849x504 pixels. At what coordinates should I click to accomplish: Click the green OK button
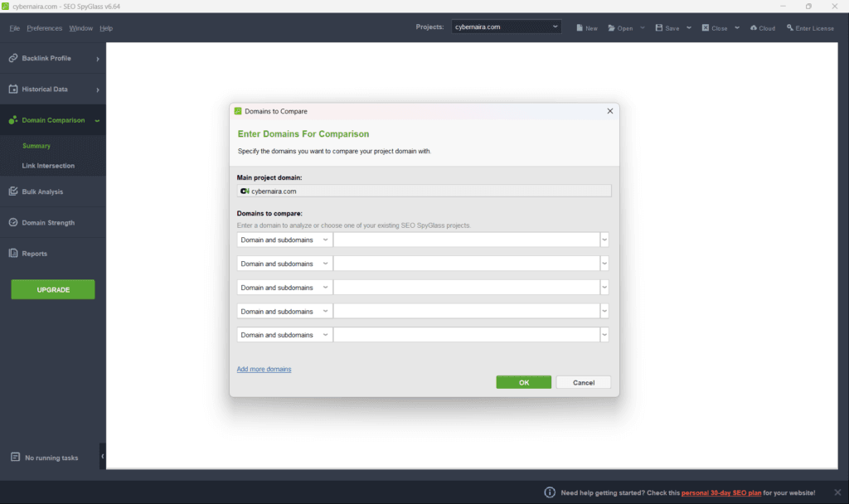tap(524, 382)
